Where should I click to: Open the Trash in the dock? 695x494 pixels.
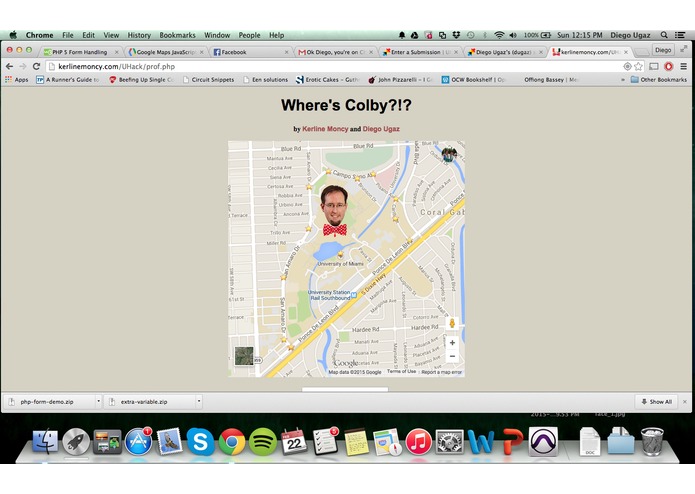tap(652, 441)
